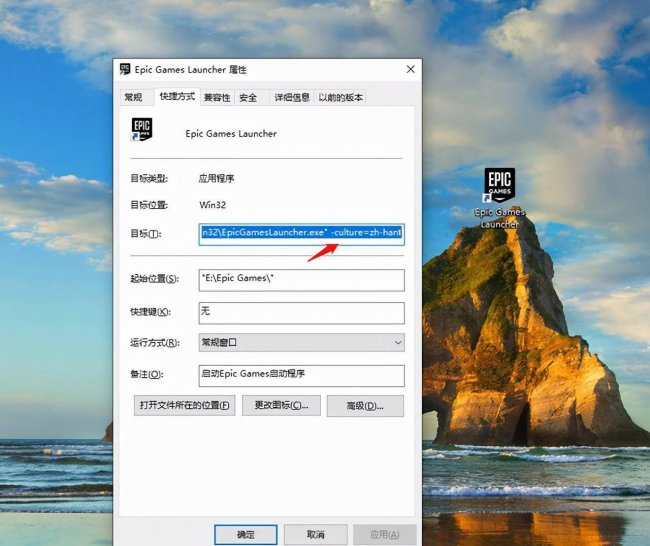Close the Epic Games Launcher 属性 dialog
The width and height of the screenshot is (650, 546).
click(x=410, y=69)
